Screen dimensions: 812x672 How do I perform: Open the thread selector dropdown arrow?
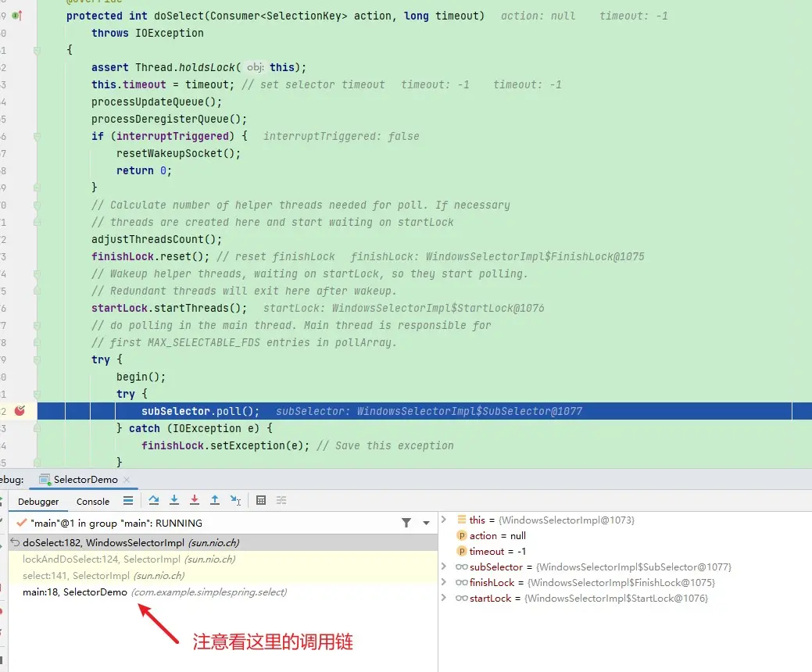click(x=426, y=523)
